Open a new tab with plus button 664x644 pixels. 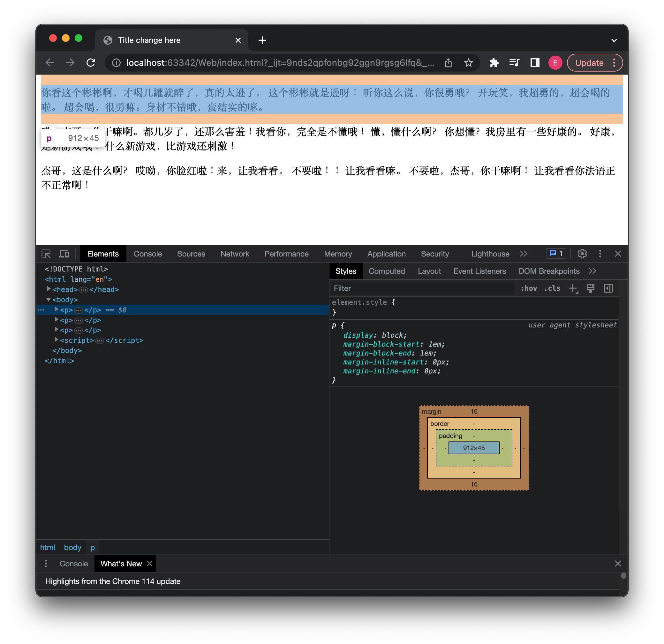pyautogui.click(x=262, y=40)
